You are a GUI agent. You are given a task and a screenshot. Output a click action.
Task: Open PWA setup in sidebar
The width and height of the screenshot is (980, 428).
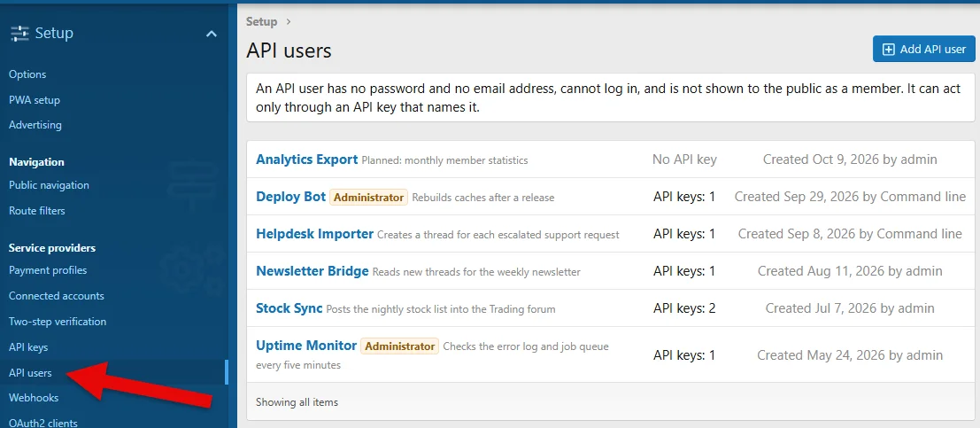coord(35,100)
